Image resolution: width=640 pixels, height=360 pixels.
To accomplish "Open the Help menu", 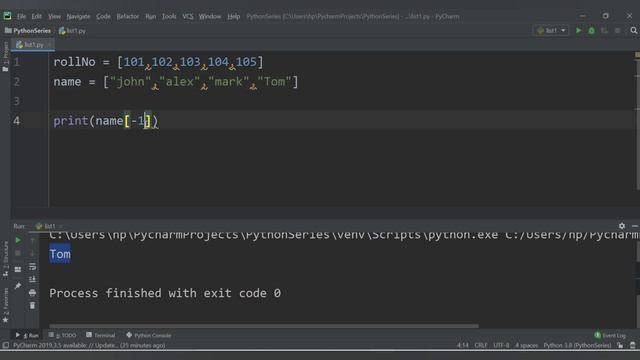I will pos(233,16).
